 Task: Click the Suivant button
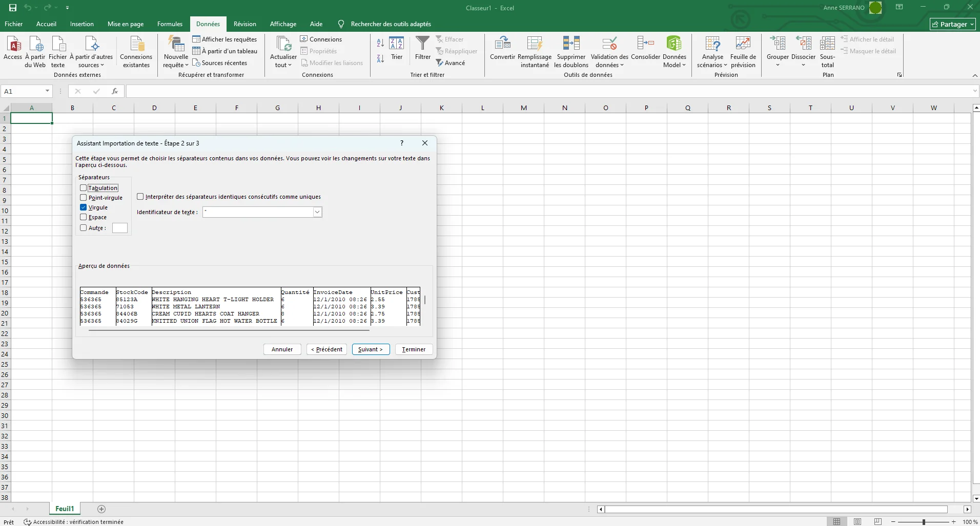tap(371, 349)
